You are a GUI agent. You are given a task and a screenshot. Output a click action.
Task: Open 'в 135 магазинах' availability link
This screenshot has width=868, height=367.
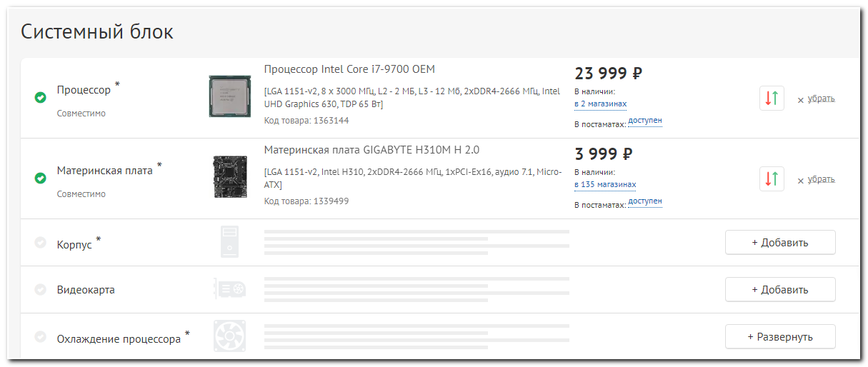pyautogui.click(x=604, y=185)
